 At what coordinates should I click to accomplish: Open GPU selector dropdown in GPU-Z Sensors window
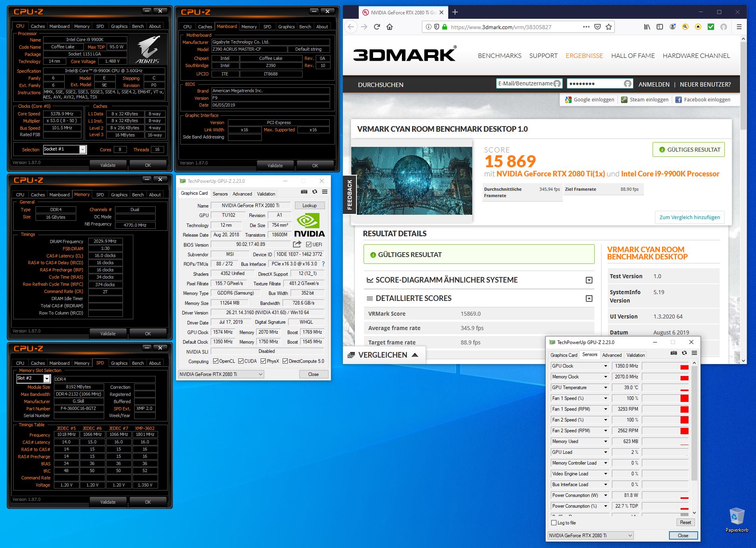click(591, 536)
